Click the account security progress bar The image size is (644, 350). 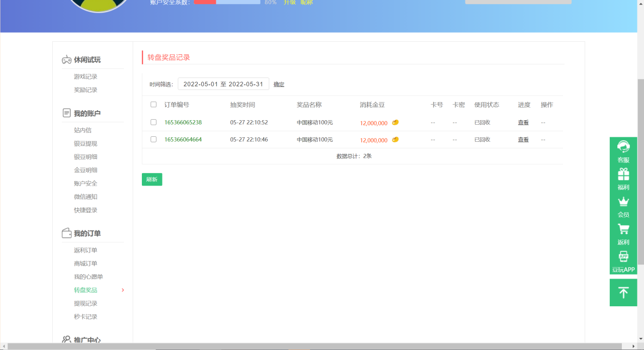click(227, 2)
